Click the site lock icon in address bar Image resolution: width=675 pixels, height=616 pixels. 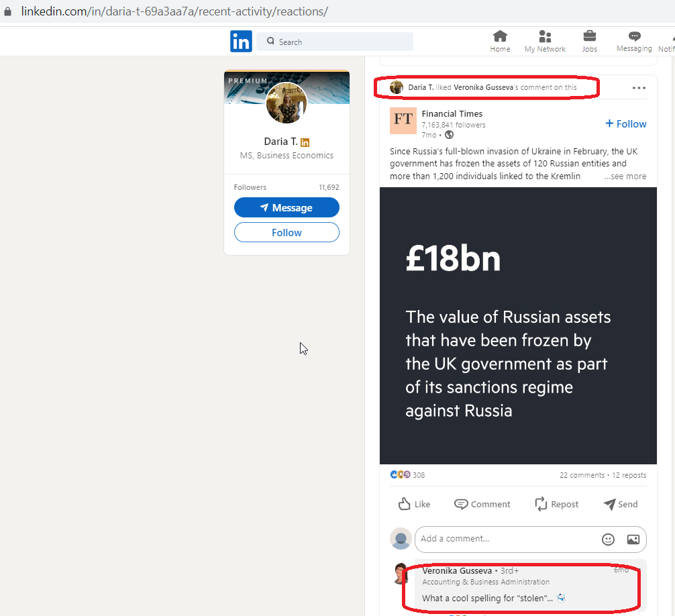click(x=8, y=11)
